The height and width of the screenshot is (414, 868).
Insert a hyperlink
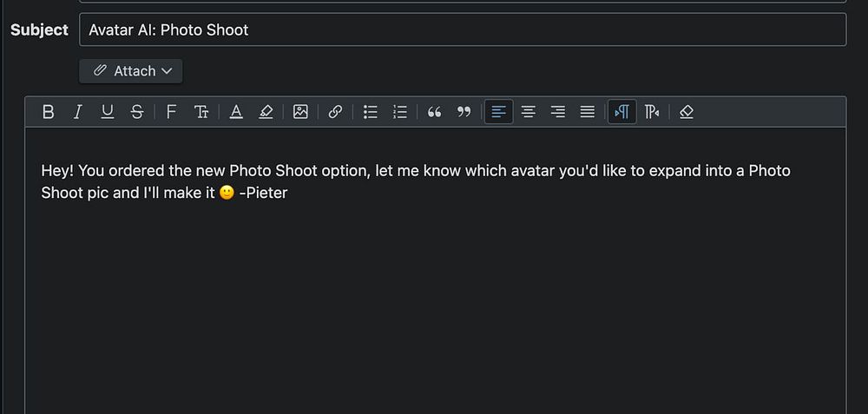click(335, 112)
